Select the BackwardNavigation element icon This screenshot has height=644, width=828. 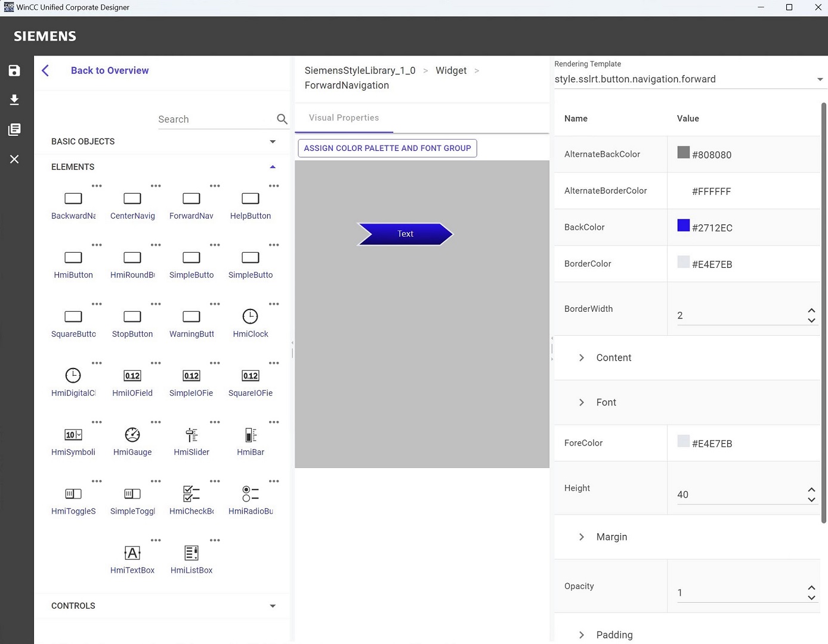point(73,199)
